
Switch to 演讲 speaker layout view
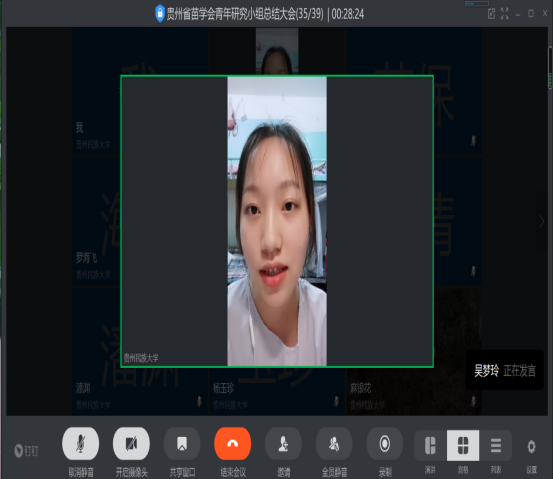(430, 445)
